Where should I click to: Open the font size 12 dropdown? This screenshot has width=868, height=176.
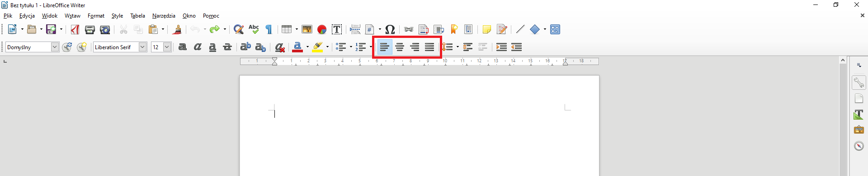167,47
